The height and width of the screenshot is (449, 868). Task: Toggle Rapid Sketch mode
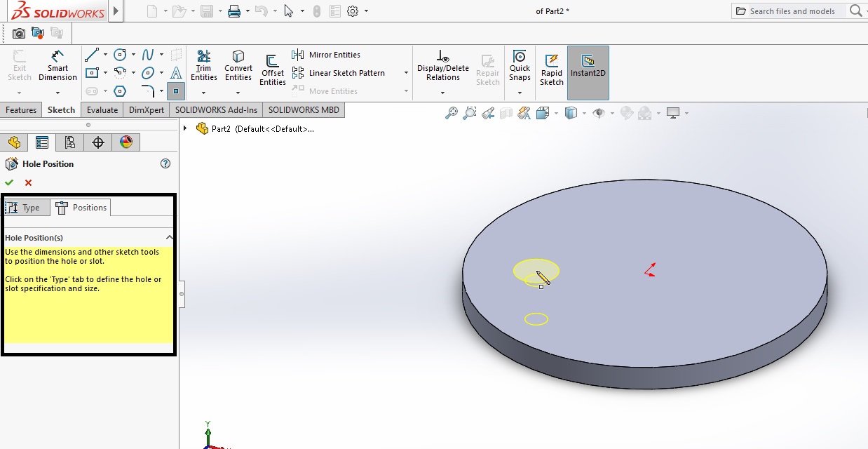pos(551,67)
